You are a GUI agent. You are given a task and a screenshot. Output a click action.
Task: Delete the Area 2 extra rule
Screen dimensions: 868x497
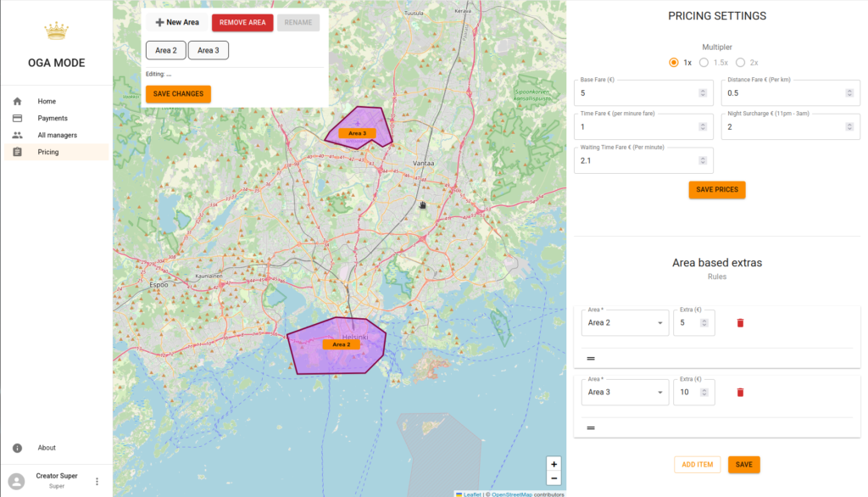[x=740, y=323]
